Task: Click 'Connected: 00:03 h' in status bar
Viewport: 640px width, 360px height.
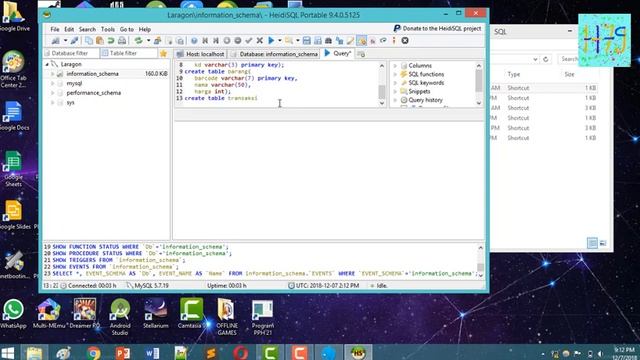Action: pos(92,286)
